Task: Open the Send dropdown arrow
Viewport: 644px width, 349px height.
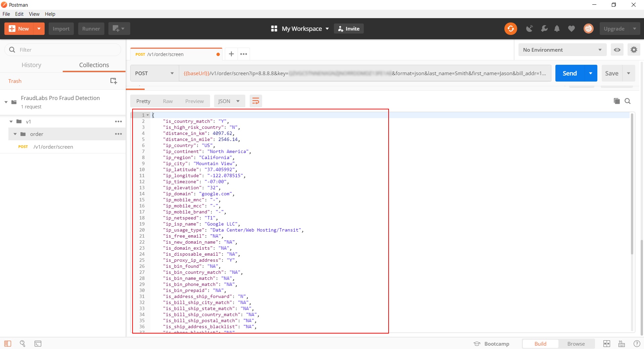Action: (591, 73)
